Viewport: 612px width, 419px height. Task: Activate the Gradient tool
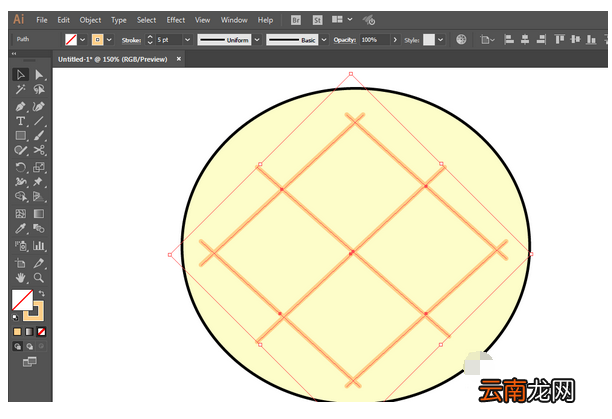click(38, 214)
